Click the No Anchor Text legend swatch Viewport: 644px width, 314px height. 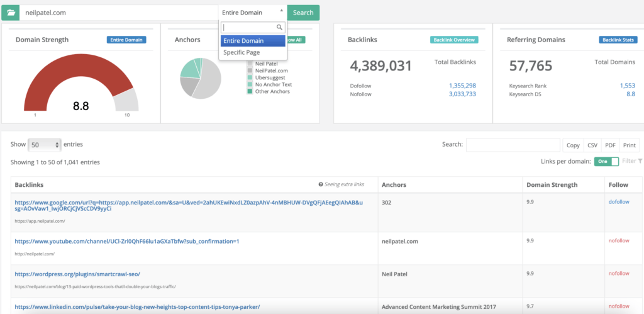(x=250, y=85)
